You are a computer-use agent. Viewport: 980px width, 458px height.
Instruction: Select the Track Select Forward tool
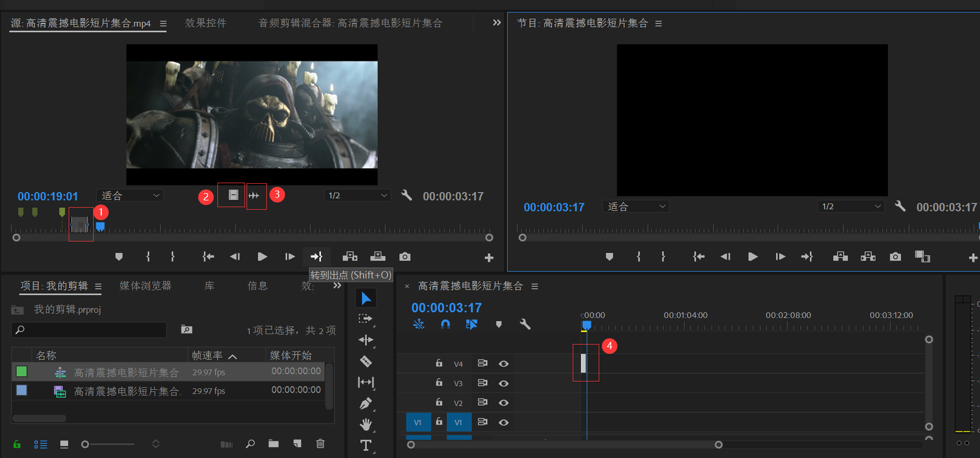coord(366,319)
